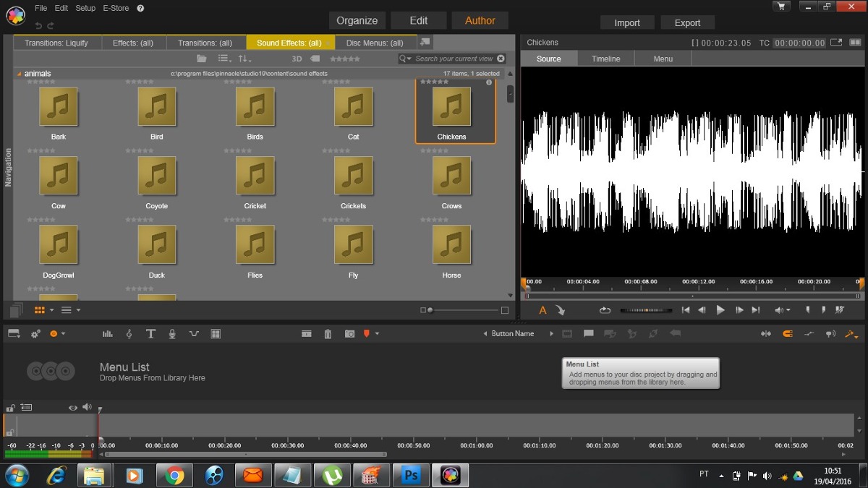
Task: Open the shopping cart icon
Action: pos(781,7)
